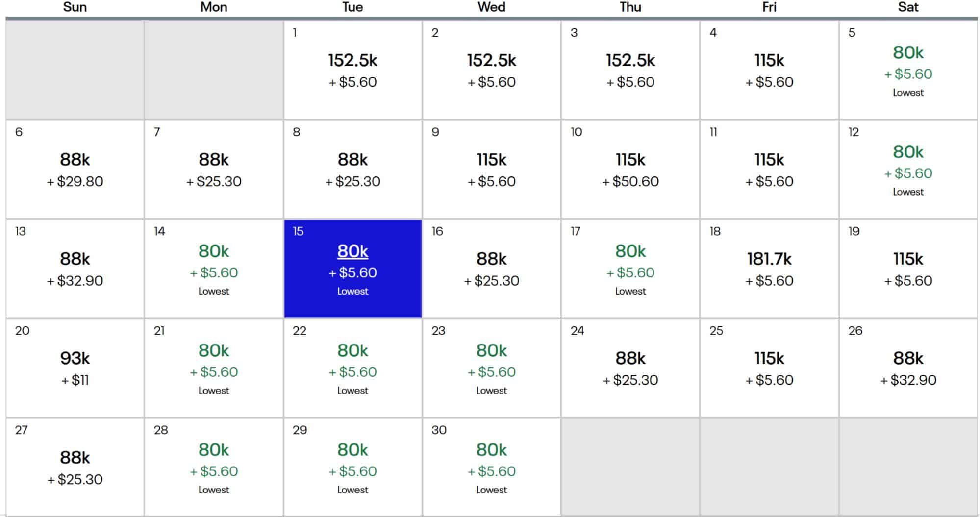Click the 115k fare with $50.60 taxes
This screenshot has height=517, width=980.
630,169
